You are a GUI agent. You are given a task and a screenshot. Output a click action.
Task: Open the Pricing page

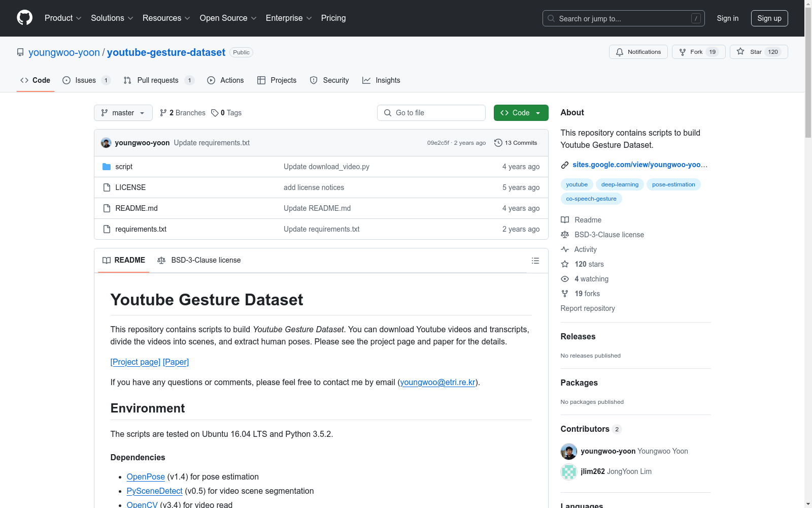tap(333, 18)
